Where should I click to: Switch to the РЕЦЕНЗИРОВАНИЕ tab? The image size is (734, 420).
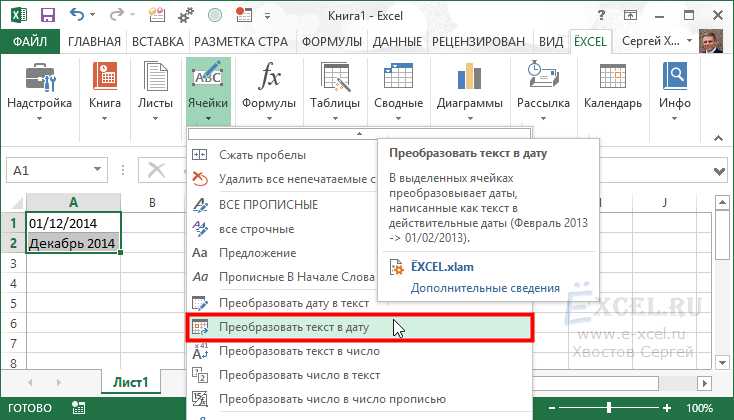pos(478,42)
